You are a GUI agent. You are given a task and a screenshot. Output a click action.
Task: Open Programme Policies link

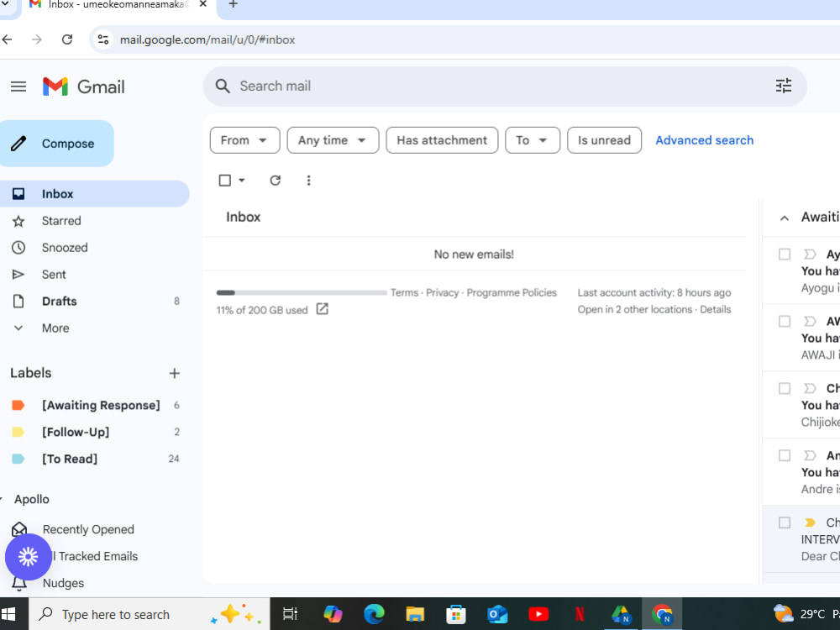point(512,292)
